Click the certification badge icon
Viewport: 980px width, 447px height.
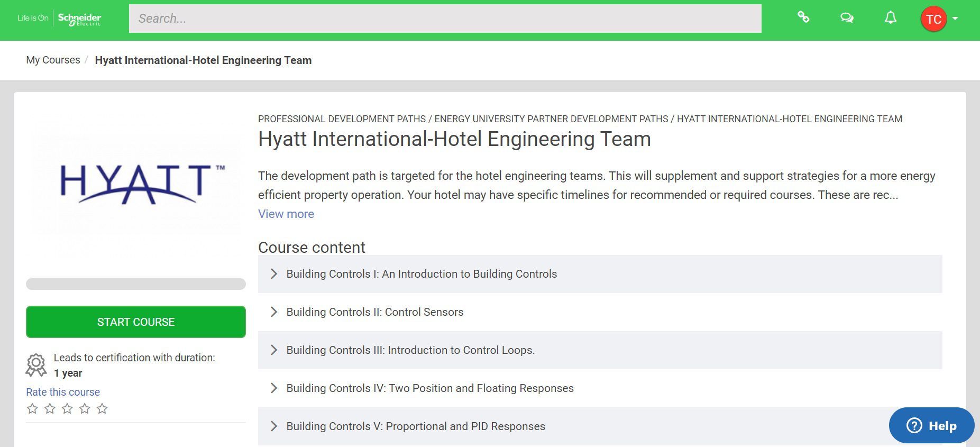point(36,365)
